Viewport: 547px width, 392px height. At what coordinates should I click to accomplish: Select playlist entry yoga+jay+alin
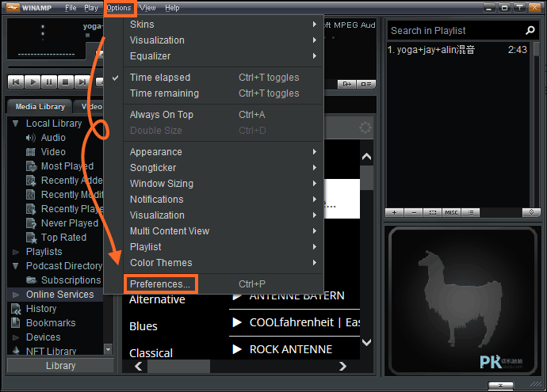(457, 50)
